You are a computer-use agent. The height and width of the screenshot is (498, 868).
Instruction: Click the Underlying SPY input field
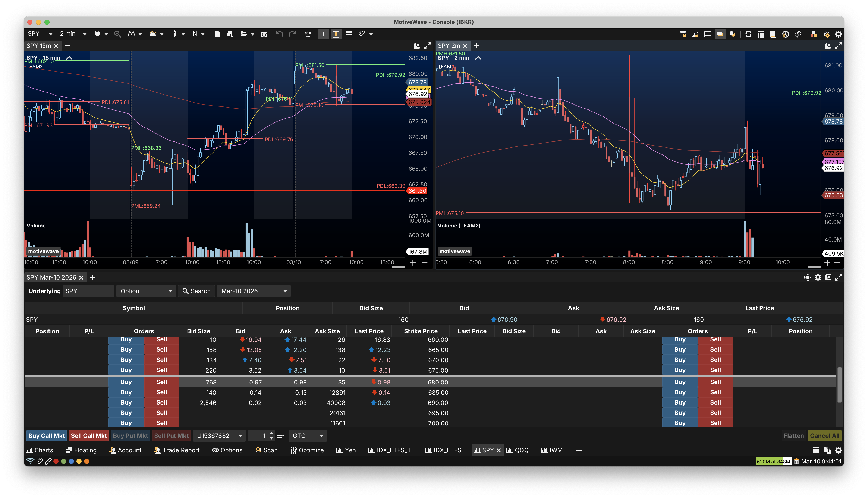pyautogui.click(x=88, y=291)
